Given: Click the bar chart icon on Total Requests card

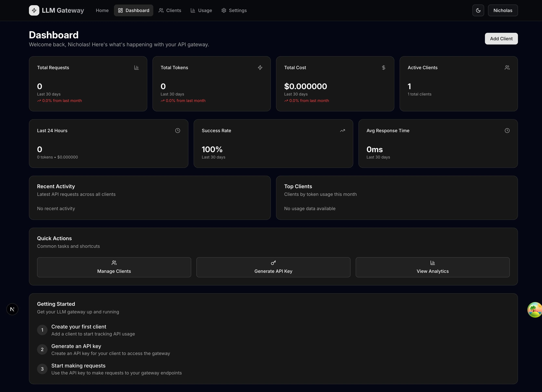Looking at the screenshot, I should (136, 68).
